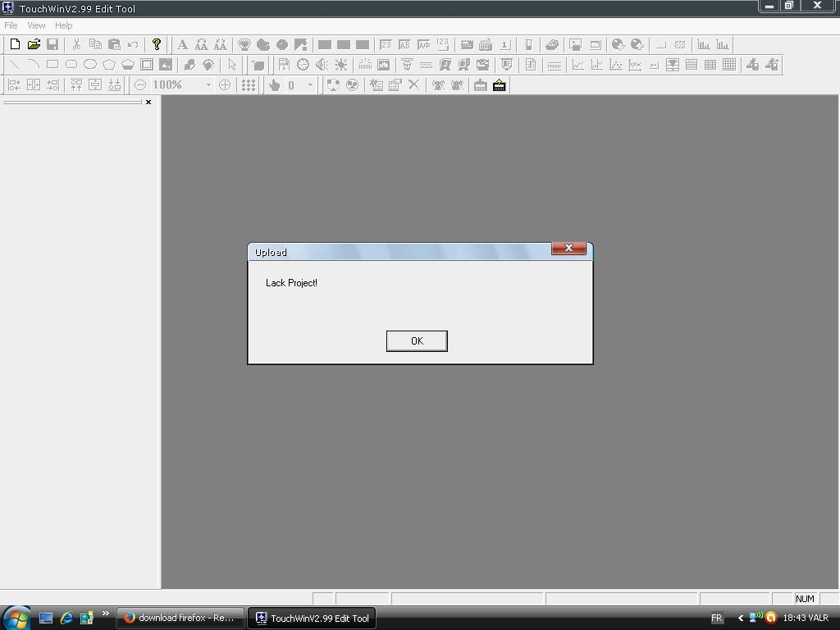Click the clock/timer component icon
The height and width of the screenshot is (630, 840).
[303, 65]
